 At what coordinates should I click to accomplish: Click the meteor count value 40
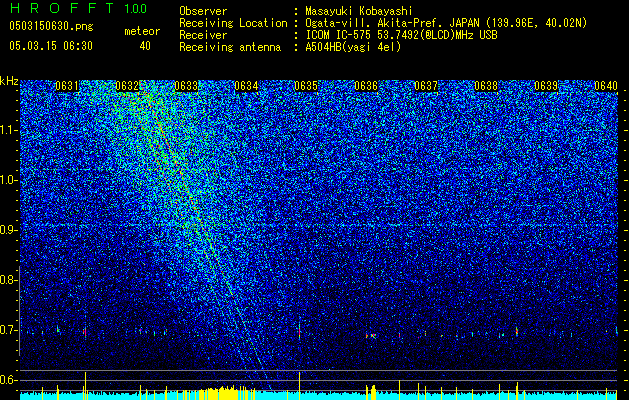pos(145,46)
